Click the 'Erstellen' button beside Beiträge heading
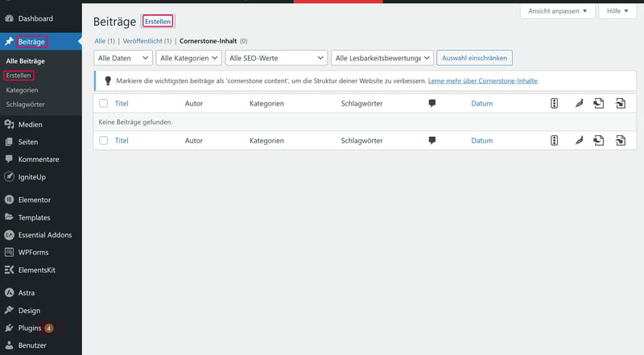Viewport: 644px width, 355px height. click(x=158, y=22)
